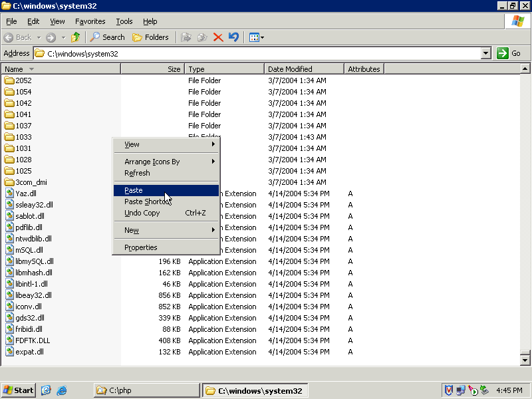Open the Search pane from the toolbar
The height and width of the screenshot is (399, 532).
tap(108, 37)
